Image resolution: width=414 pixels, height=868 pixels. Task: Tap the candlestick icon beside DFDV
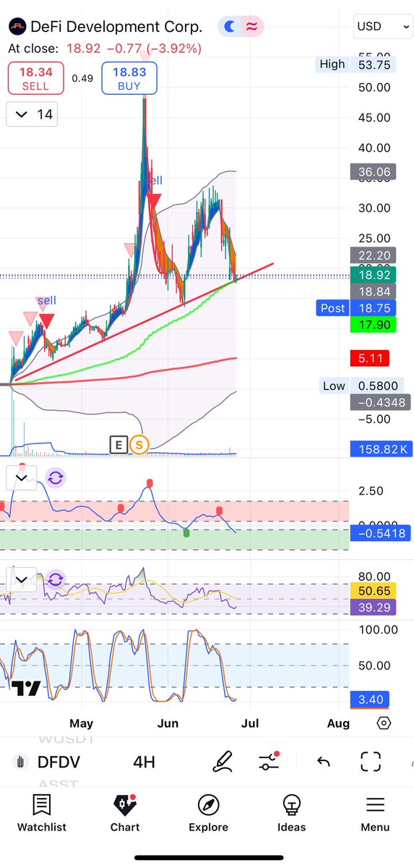22,762
